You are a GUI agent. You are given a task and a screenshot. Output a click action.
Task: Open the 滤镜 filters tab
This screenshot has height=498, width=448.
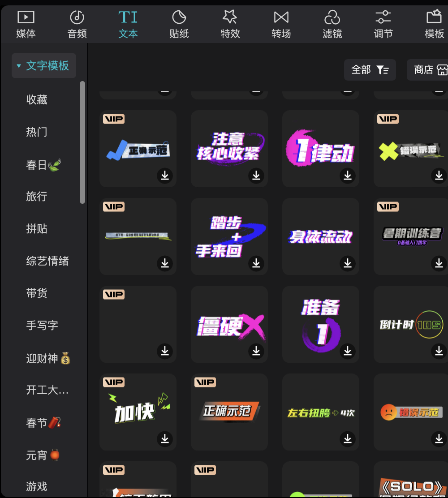tap(332, 25)
